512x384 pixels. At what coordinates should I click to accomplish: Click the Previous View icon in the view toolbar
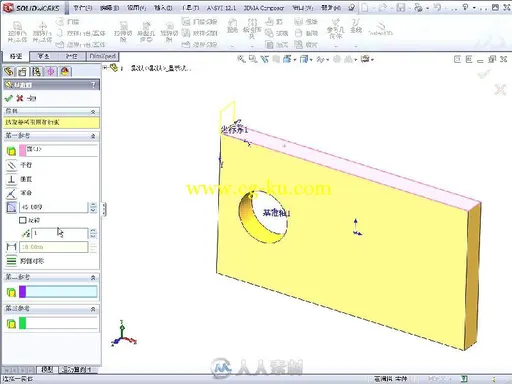pos(265,59)
